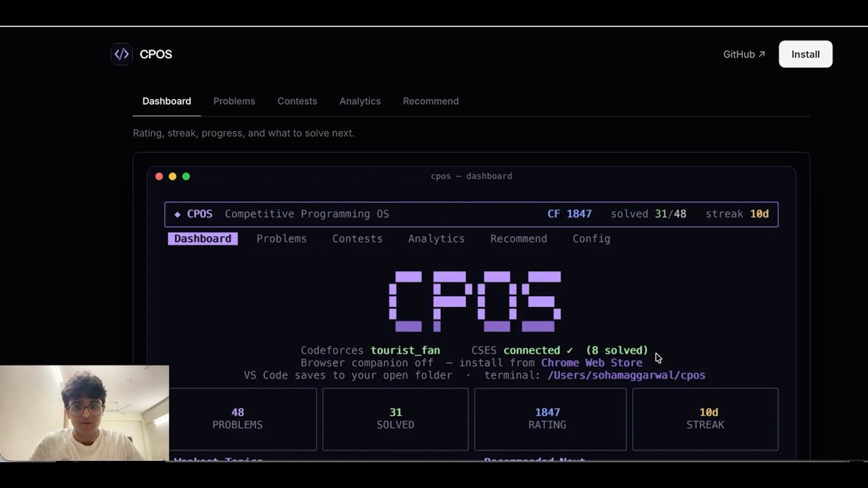This screenshot has height=488, width=868.
Task: Click the streak 10d header stat
Action: click(x=737, y=214)
